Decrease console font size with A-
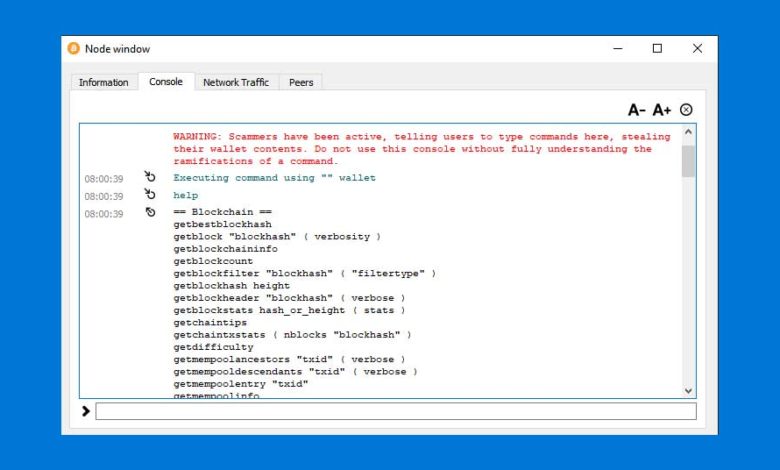This screenshot has height=470, width=780. (636, 110)
